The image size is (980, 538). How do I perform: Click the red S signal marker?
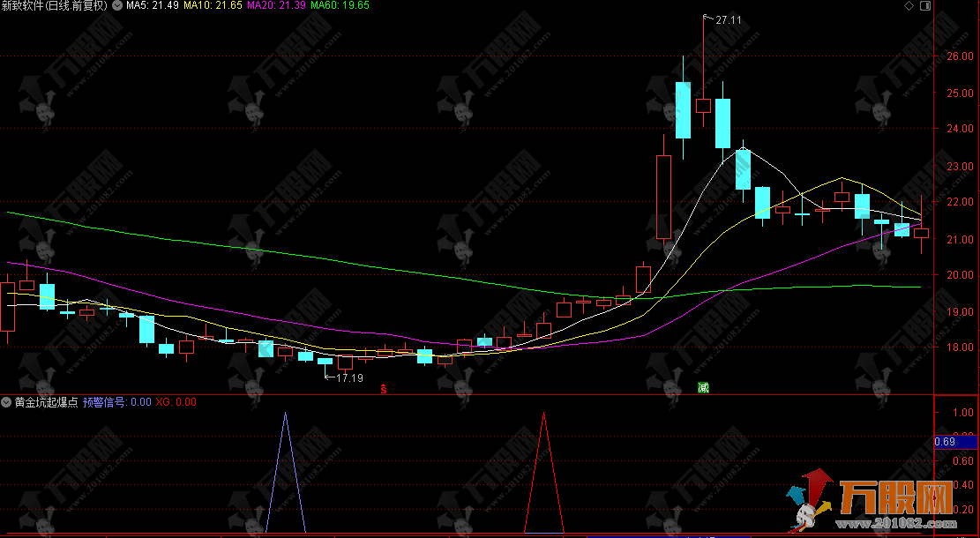pos(384,389)
